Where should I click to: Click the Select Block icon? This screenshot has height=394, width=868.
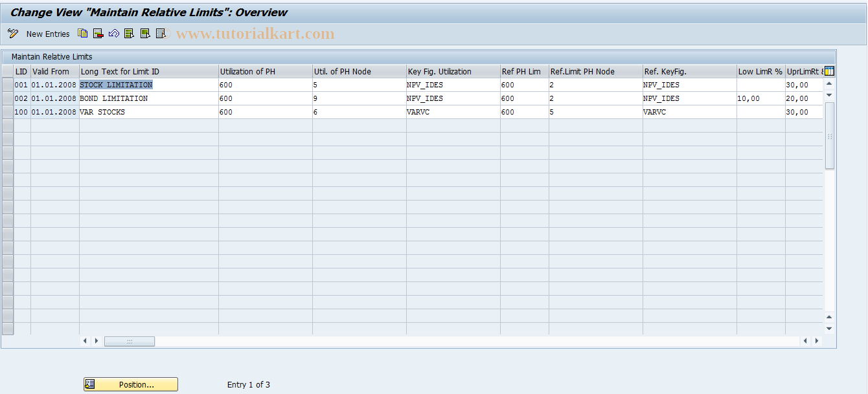(x=145, y=34)
